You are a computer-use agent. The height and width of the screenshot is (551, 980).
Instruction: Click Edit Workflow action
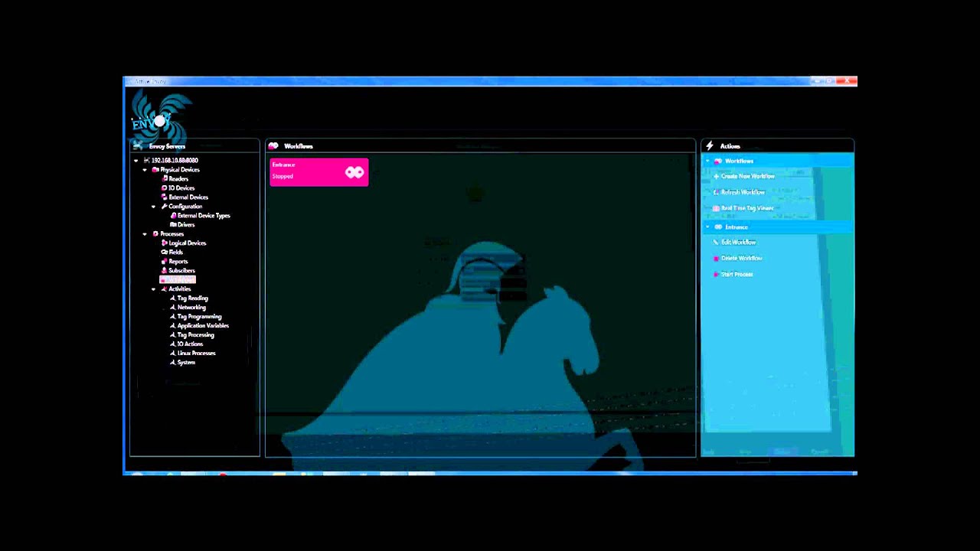pos(734,243)
